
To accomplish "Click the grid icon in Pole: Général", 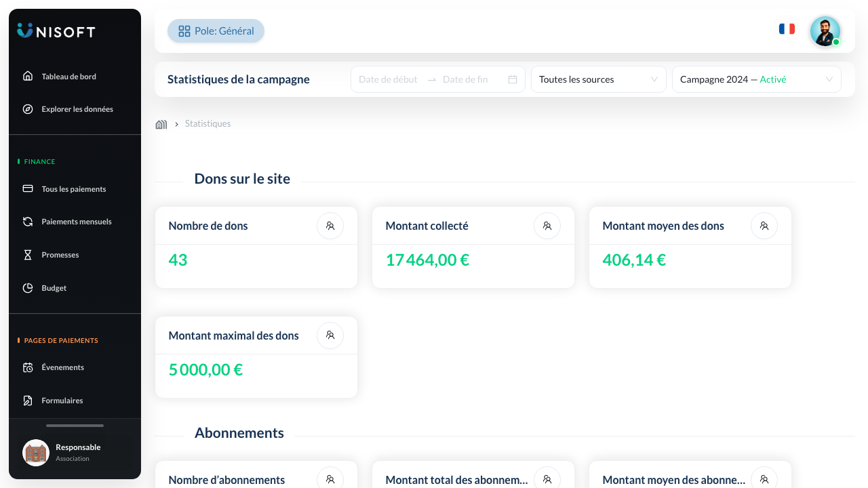I will (184, 31).
